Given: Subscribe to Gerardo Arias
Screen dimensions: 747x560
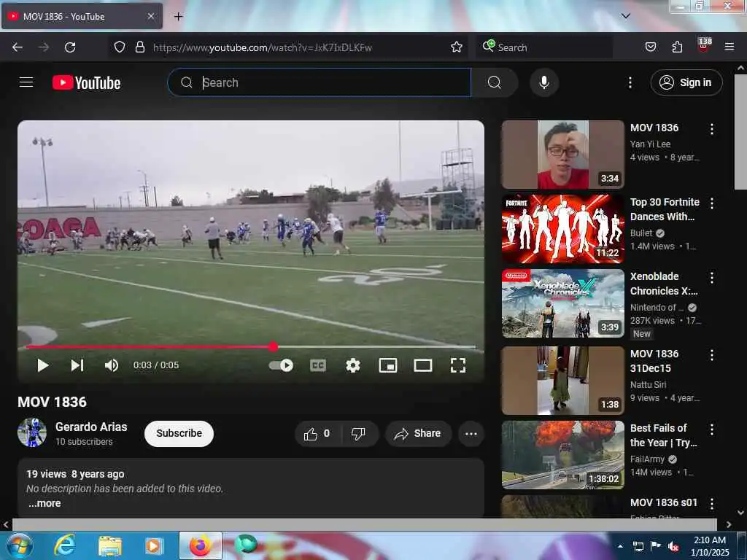Looking at the screenshot, I should point(179,433).
